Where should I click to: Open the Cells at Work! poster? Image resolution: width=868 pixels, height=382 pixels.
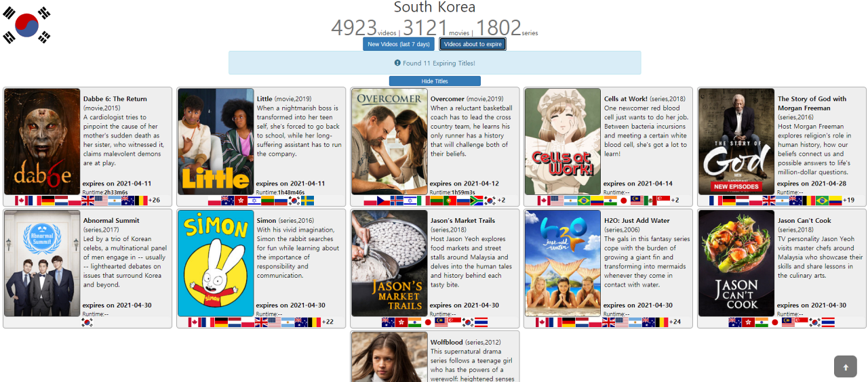pos(563,142)
